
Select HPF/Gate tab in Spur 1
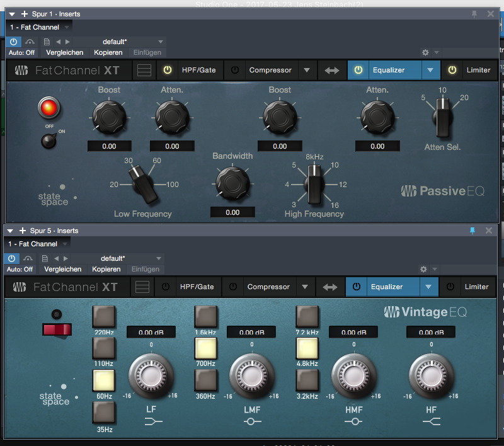pyautogui.click(x=198, y=70)
